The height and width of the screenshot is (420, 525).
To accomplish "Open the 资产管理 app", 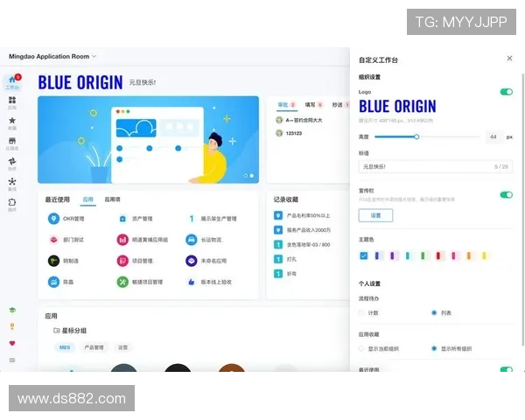I will click(x=136, y=219).
